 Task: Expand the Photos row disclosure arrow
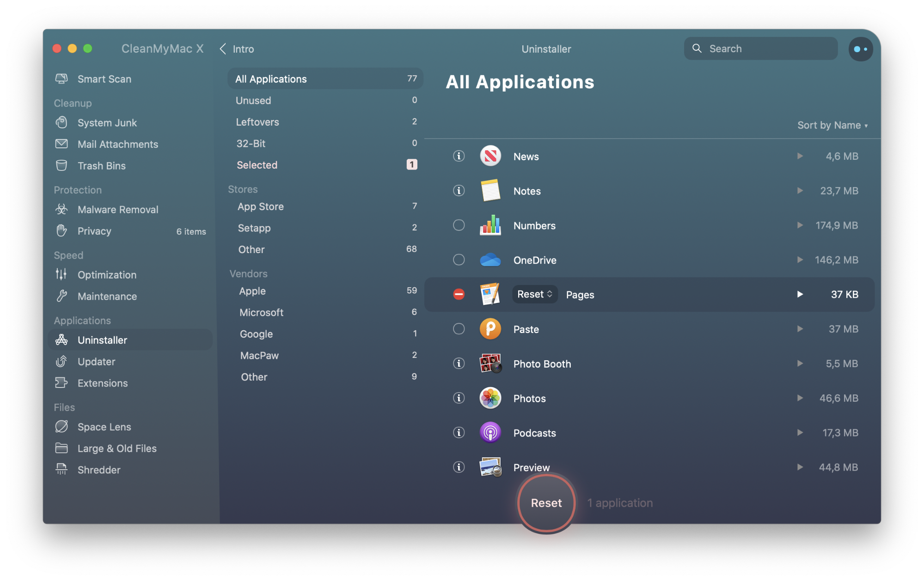[x=800, y=398]
